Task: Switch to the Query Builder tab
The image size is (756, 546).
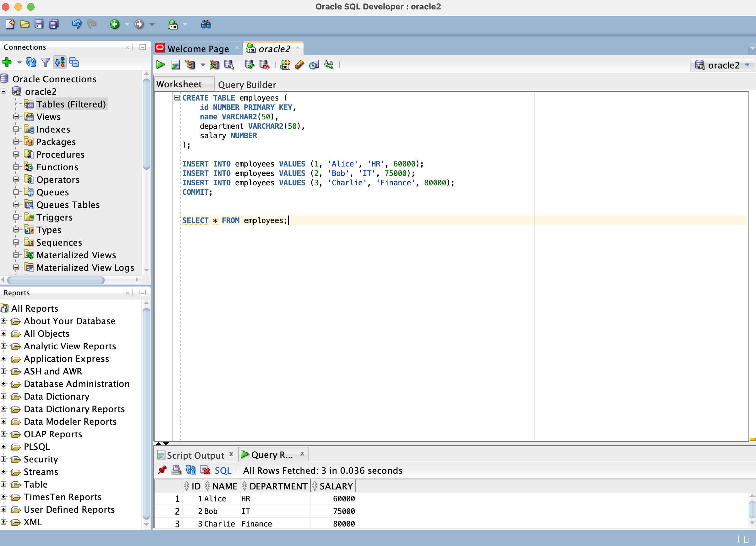Action: click(247, 85)
